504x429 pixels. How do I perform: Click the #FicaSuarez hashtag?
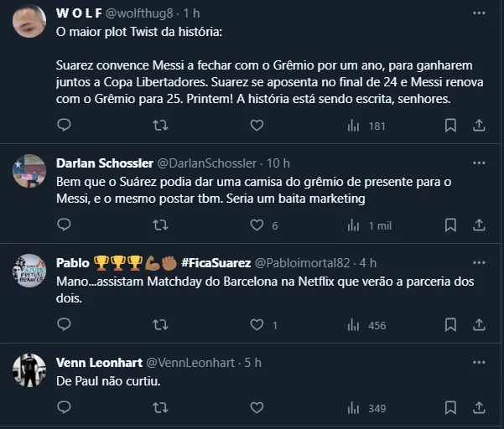tap(216, 262)
